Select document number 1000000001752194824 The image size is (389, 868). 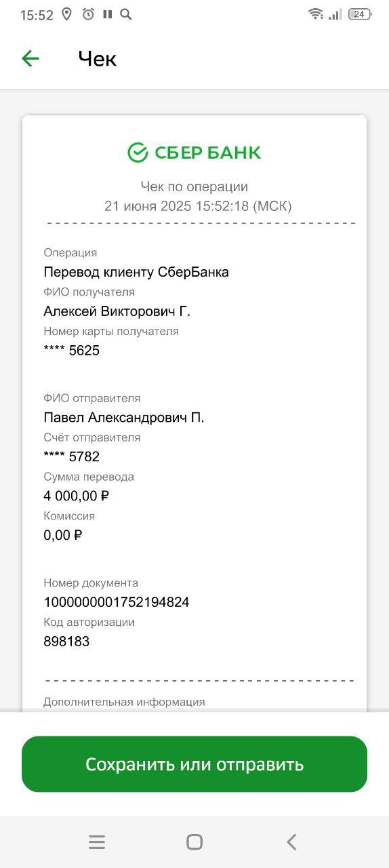point(117,602)
